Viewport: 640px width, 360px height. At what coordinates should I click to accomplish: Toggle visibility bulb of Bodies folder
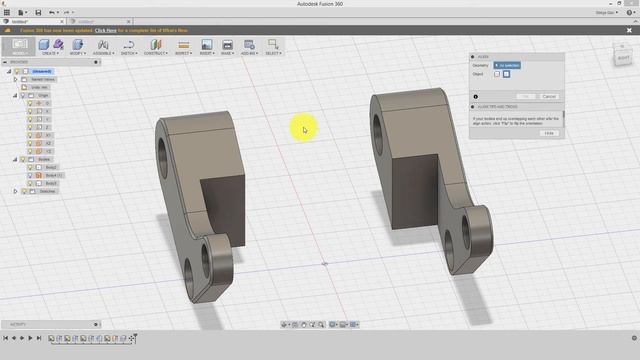tap(23, 159)
